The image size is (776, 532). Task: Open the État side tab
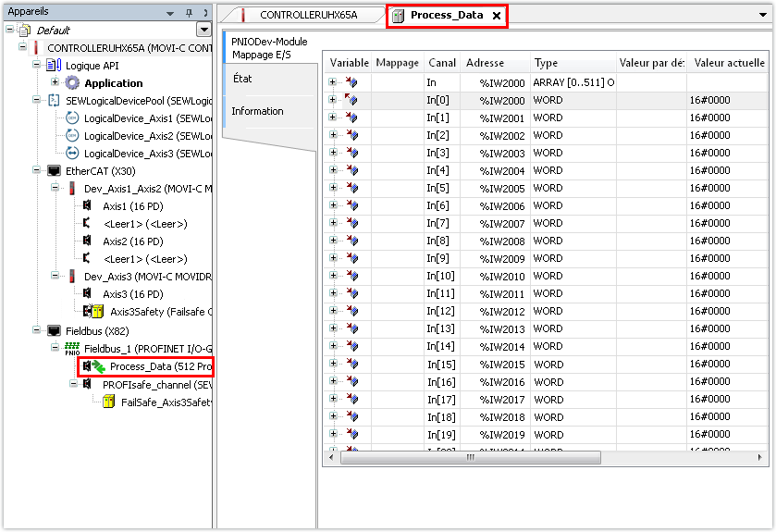(x=242, y=80)
